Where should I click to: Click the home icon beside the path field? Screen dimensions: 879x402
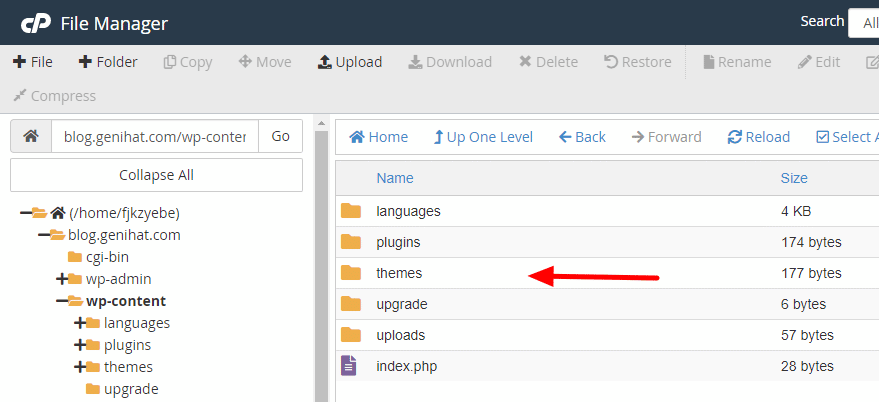31,136
